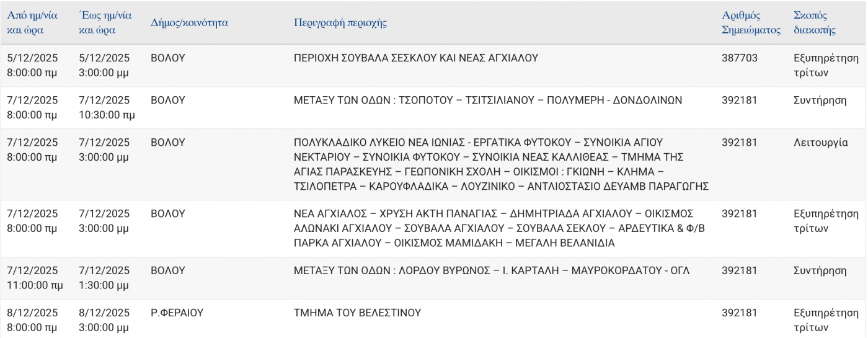The image size is (868, 338).
Task: Sort by the "Δήμος/κοινότητα" column header
Action: (190, 23)
